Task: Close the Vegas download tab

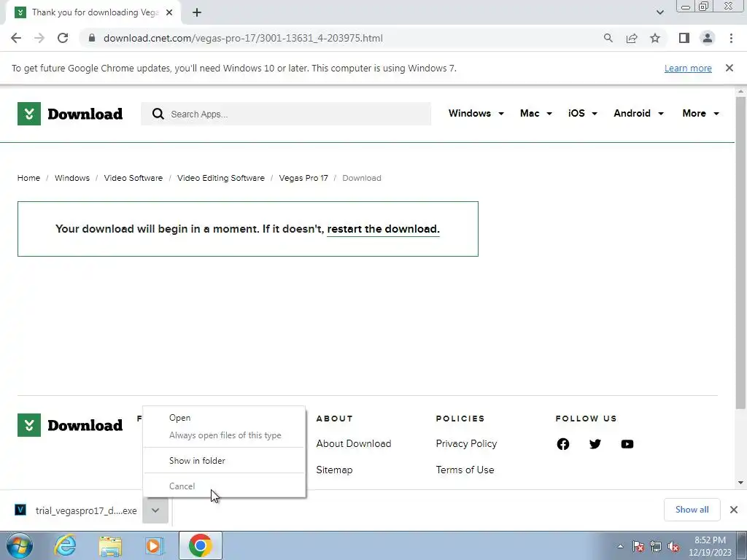Action: point(169,13)
